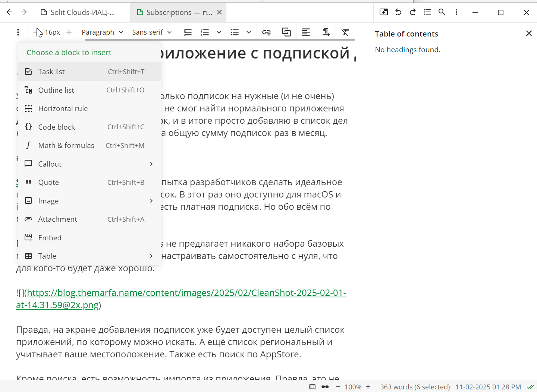Click the Task list checkbox icon

[x=28, y=72]
